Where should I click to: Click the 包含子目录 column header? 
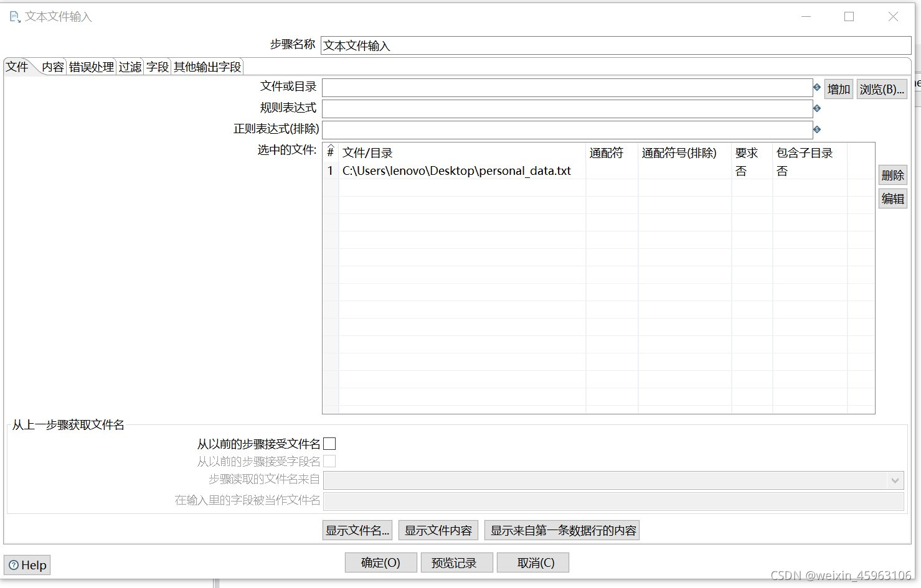coord(810,152)
